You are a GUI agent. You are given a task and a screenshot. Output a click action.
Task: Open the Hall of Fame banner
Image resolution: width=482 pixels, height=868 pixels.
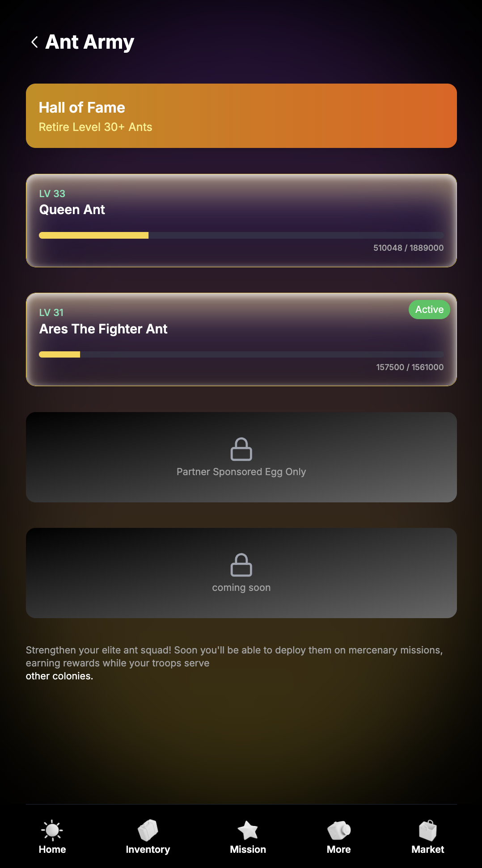pyautogui.click(x=241, y=116)
